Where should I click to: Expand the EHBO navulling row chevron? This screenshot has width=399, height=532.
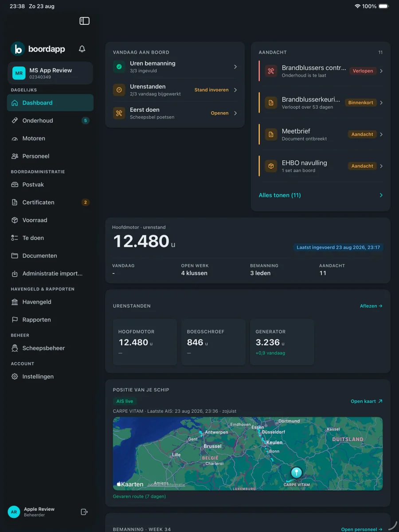tap(381, 166)
